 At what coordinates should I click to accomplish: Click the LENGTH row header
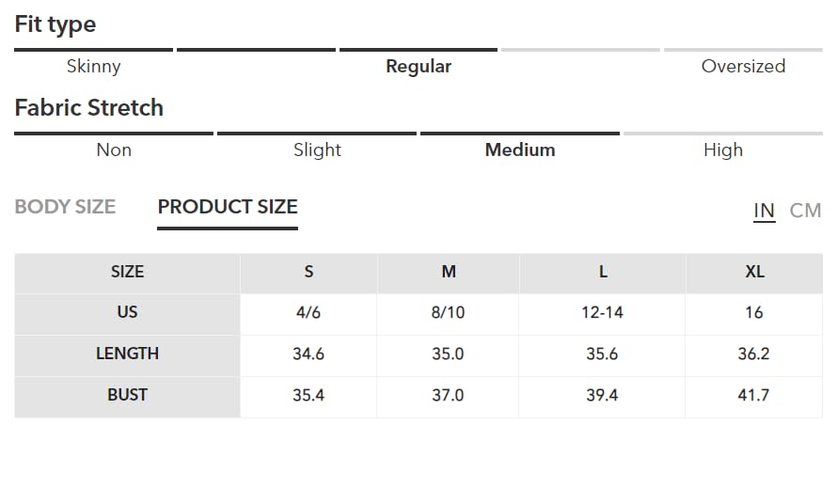click(x=127, y=355)
